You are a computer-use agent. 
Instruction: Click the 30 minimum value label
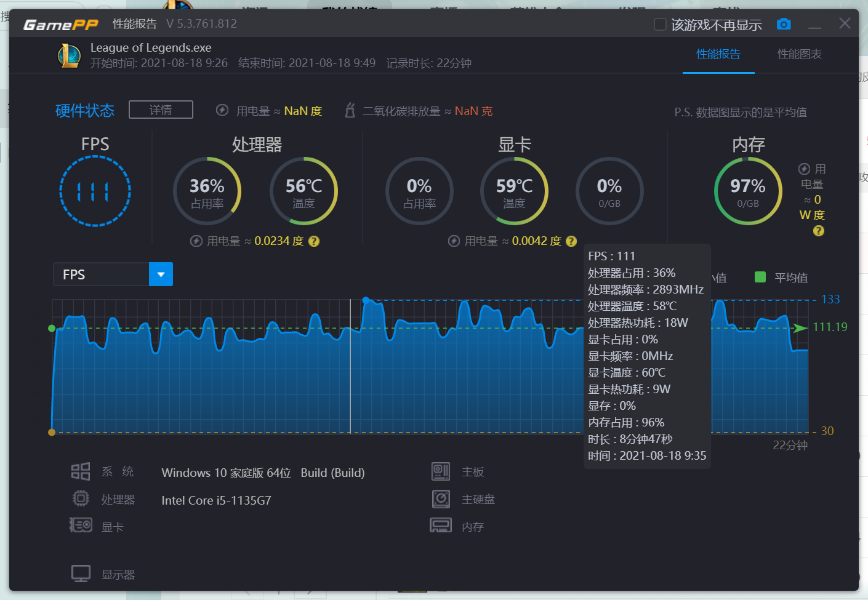[827, 431]
